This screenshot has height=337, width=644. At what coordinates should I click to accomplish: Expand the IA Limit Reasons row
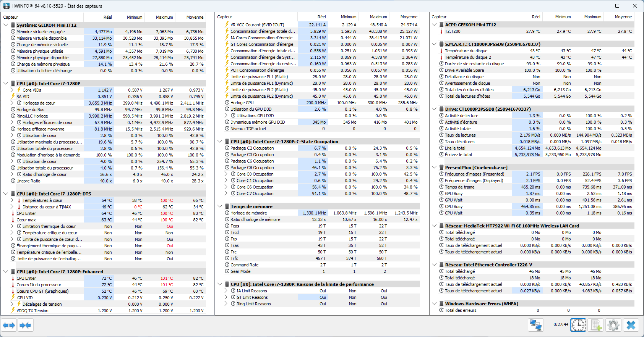click(x=226, y=291)
